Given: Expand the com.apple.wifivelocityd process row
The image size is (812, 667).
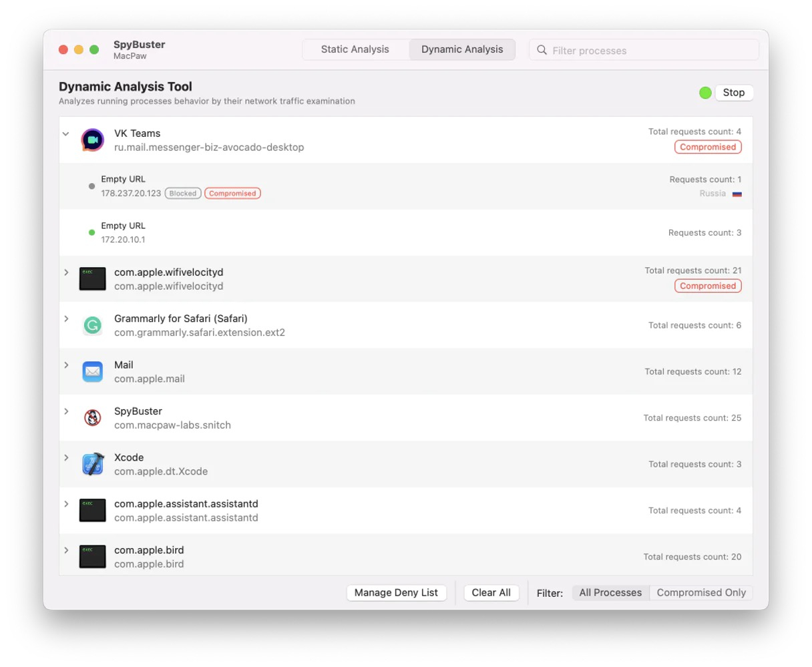Looking at the screenshot, I should point(66,272).
